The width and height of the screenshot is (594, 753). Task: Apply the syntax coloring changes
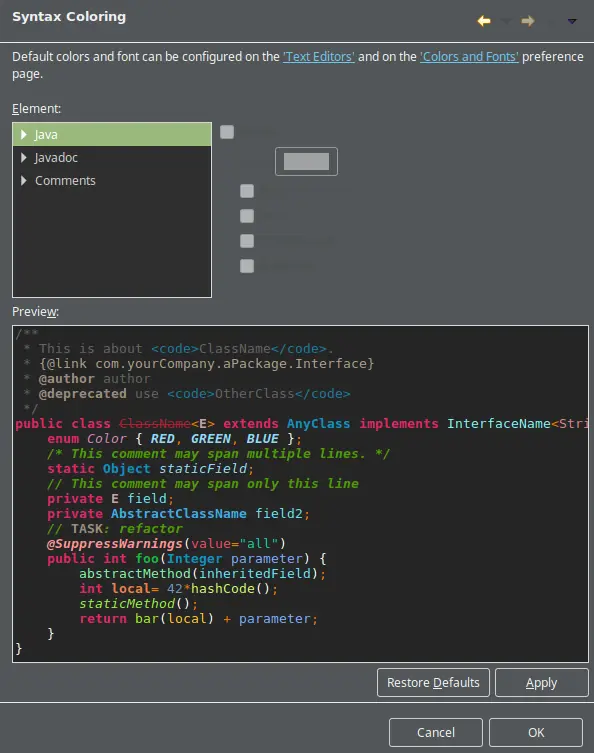542,682
